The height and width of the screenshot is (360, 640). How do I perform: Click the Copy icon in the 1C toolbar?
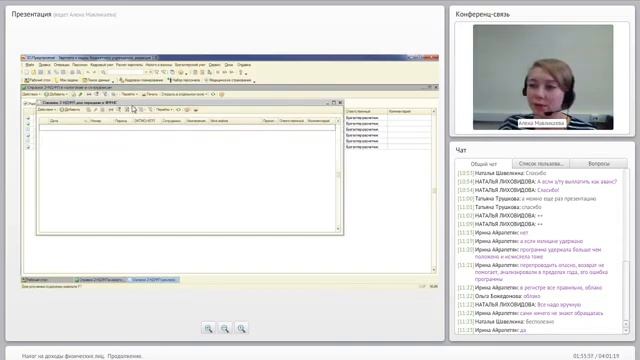(56, 72)
